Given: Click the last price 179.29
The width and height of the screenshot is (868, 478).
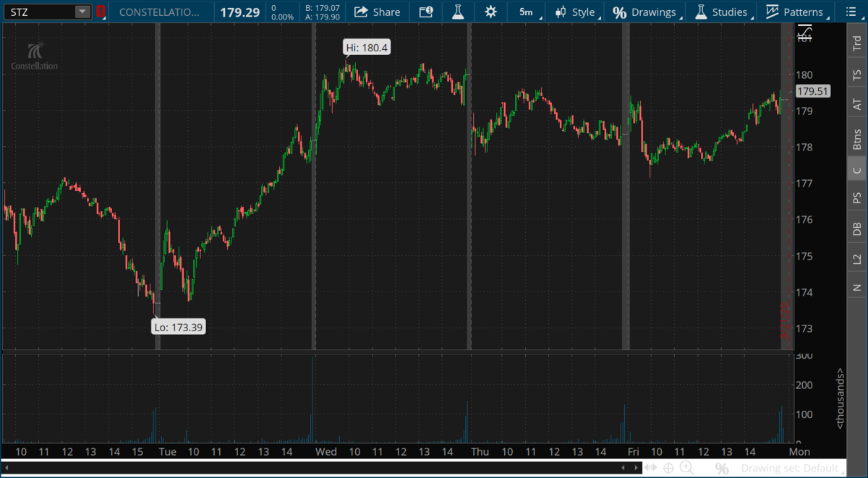Looking at the screenshot, I should 240,12.
